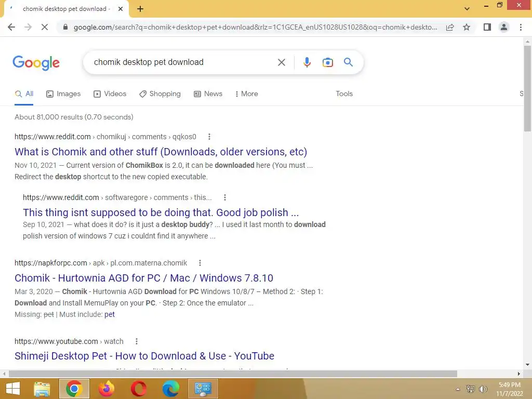Clear the Google search box
Image resolution: width=532 pixels, height=399 pixels.
click(281, 62)
